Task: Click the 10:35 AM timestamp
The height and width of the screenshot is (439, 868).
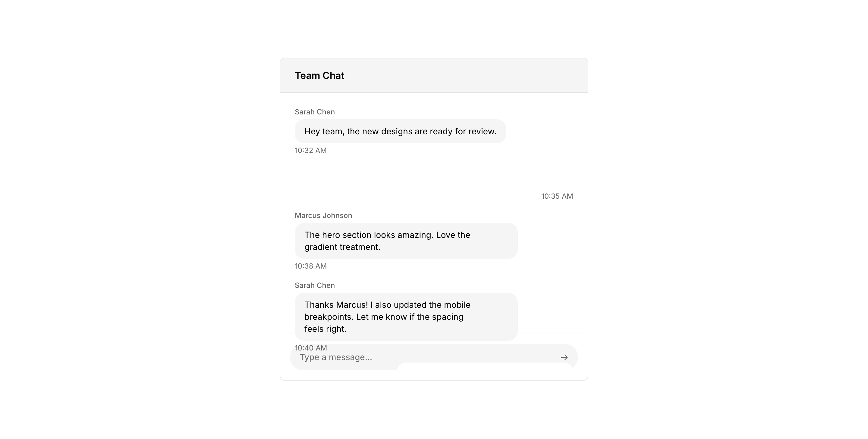Action: (557, 196)
